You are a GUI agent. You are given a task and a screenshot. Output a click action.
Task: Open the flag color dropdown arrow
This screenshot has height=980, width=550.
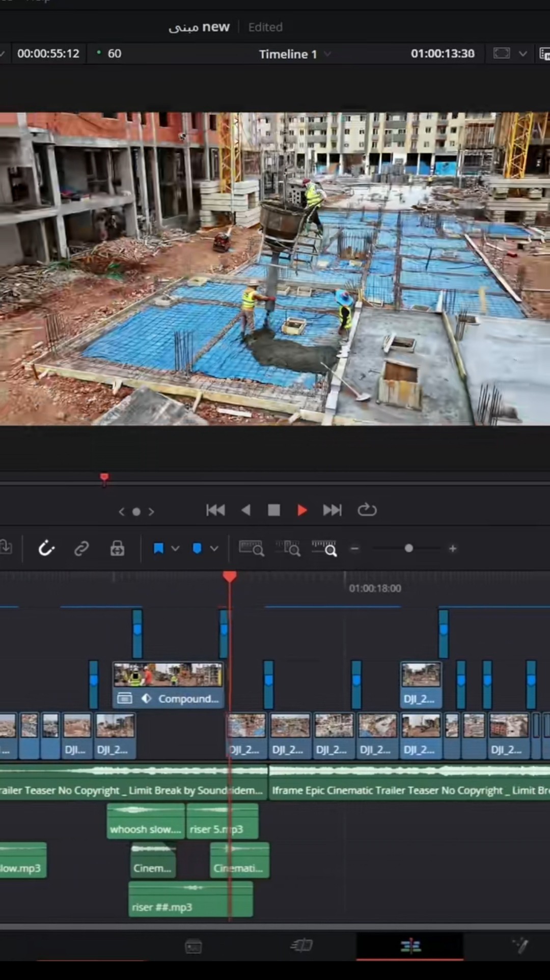coord(175,549)
